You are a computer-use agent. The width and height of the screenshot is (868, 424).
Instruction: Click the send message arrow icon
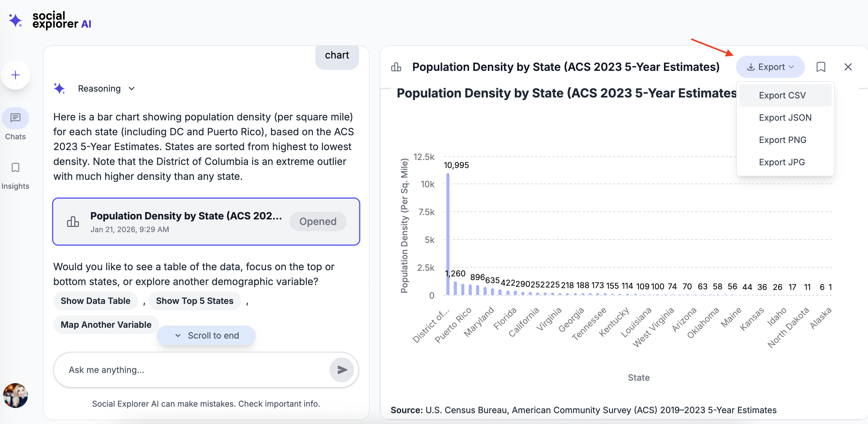pos(342,370)
